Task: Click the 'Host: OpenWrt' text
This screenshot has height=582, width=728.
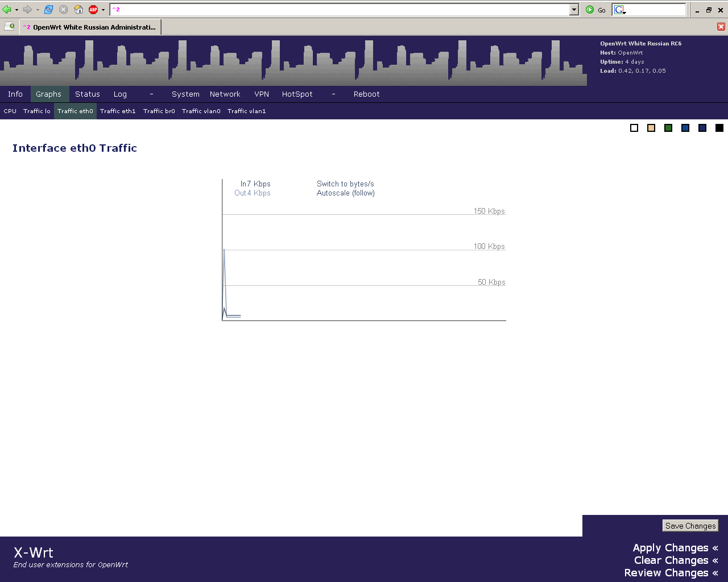Action: 622,53
